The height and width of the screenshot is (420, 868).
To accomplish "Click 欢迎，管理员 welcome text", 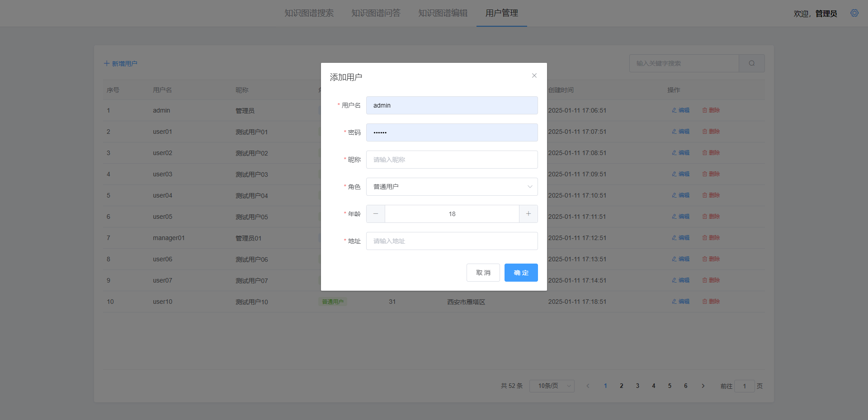I will tap(816, 14).
